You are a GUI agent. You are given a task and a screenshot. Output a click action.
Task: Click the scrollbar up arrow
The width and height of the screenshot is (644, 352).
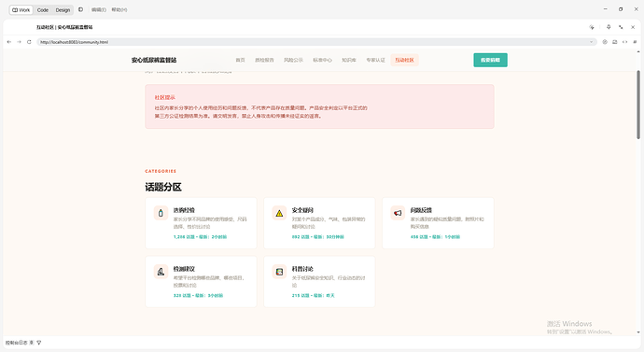[638, 52]
